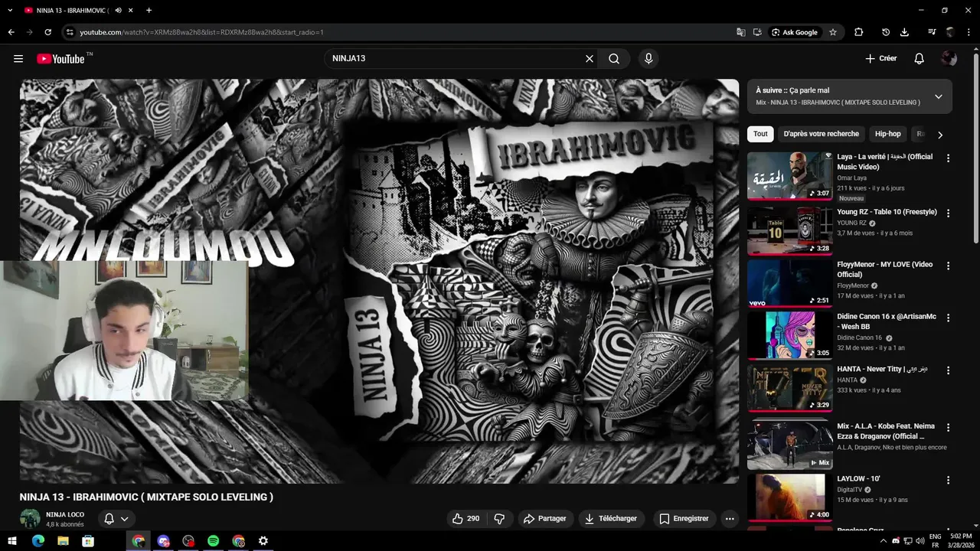The image size is (980, 551).
Task: Open the tab search dropdown
Action: pyautogui.click(x=10, y=11)
